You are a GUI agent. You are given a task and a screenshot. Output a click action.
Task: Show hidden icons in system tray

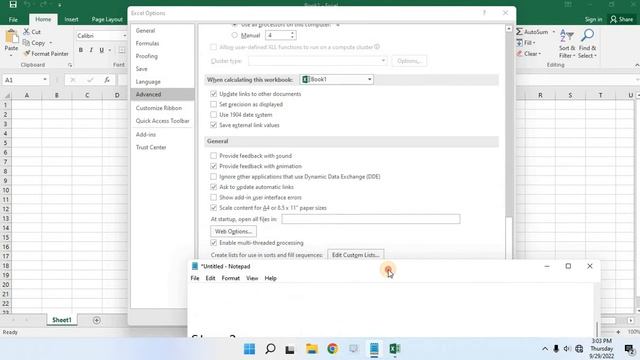click(545, 349)
